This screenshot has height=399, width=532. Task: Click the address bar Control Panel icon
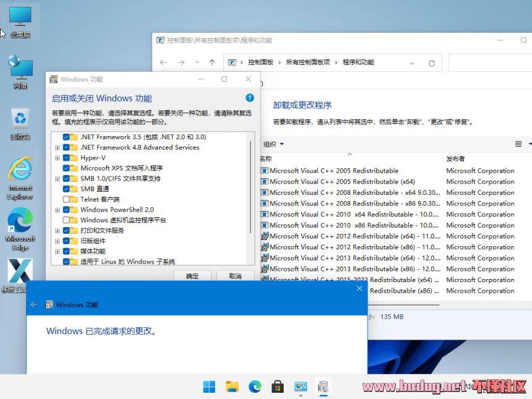coord(232,62)
